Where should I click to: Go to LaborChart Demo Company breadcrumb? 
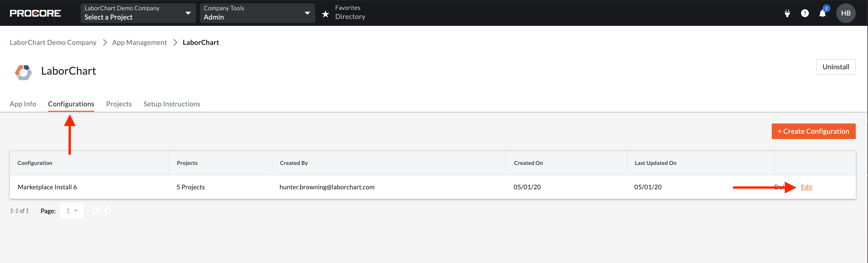(x=53, y=42)
